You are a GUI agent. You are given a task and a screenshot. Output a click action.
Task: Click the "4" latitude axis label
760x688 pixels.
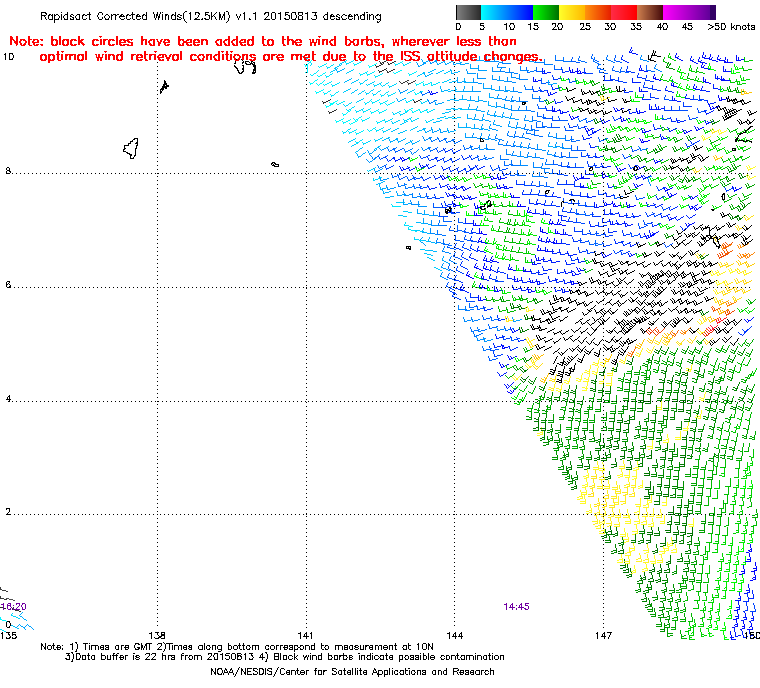click(x=8, y=399)
